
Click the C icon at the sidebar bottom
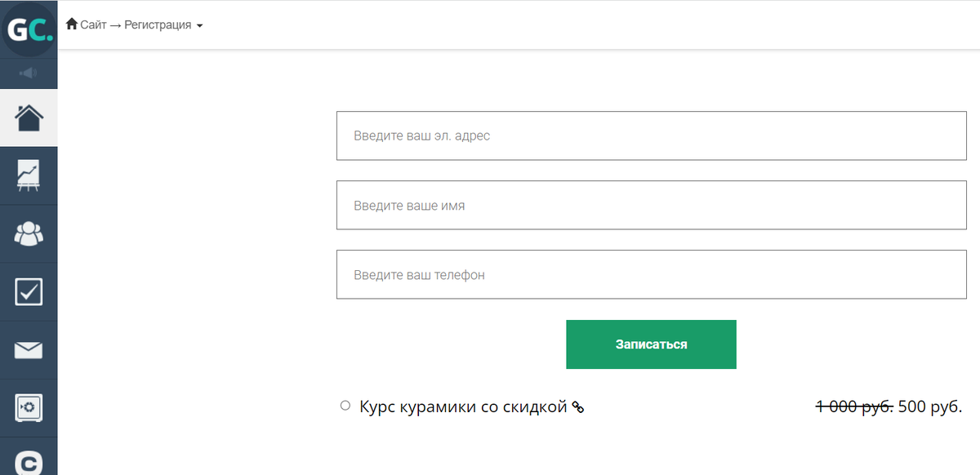(29, 461)
